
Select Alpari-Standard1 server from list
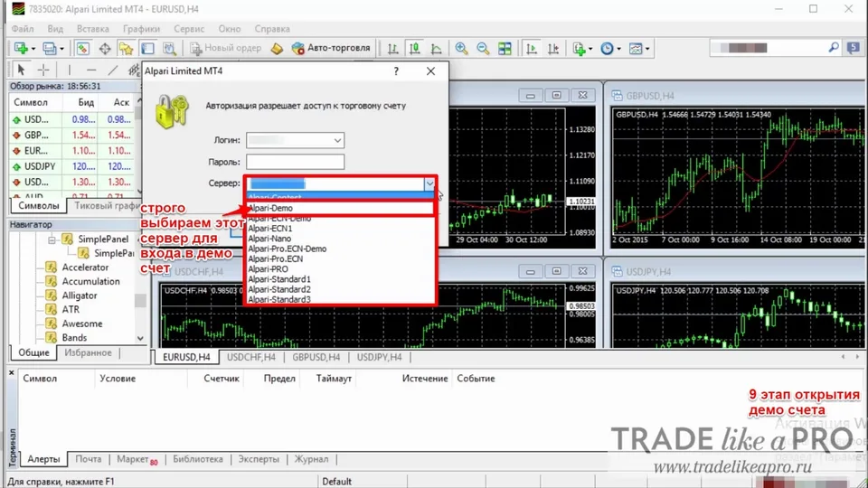339,279
